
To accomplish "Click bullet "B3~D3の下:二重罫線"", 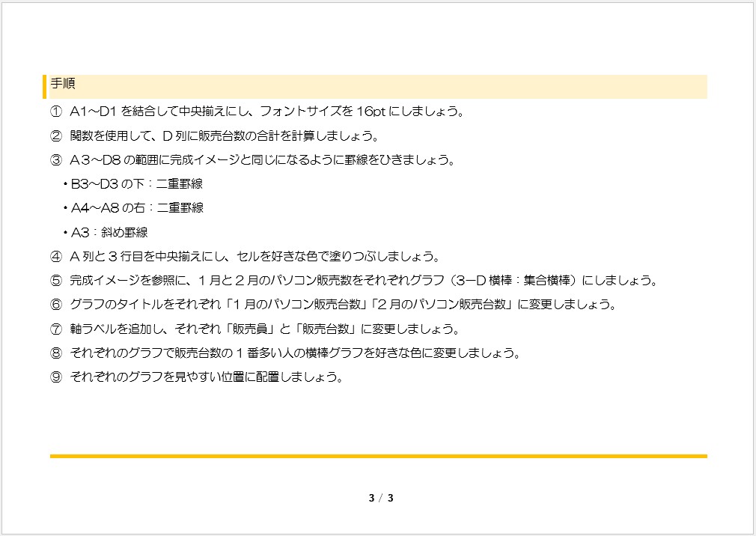I will (132, 183).
